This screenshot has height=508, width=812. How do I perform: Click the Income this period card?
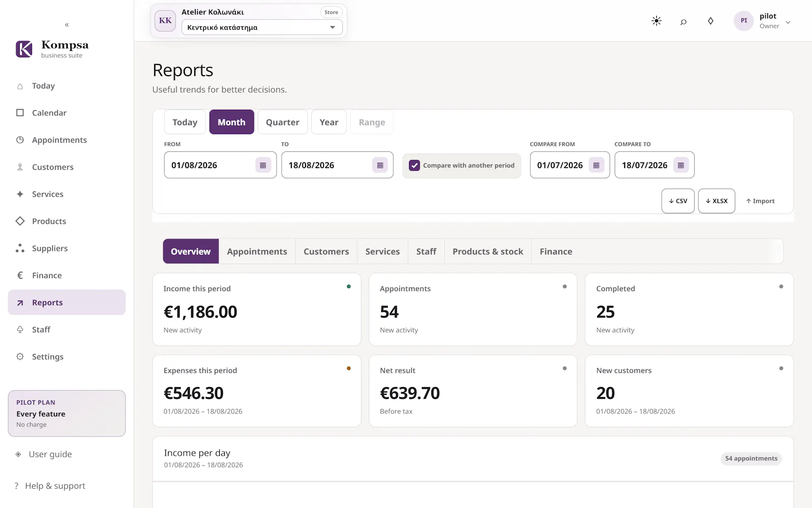[x=257, y=309]
